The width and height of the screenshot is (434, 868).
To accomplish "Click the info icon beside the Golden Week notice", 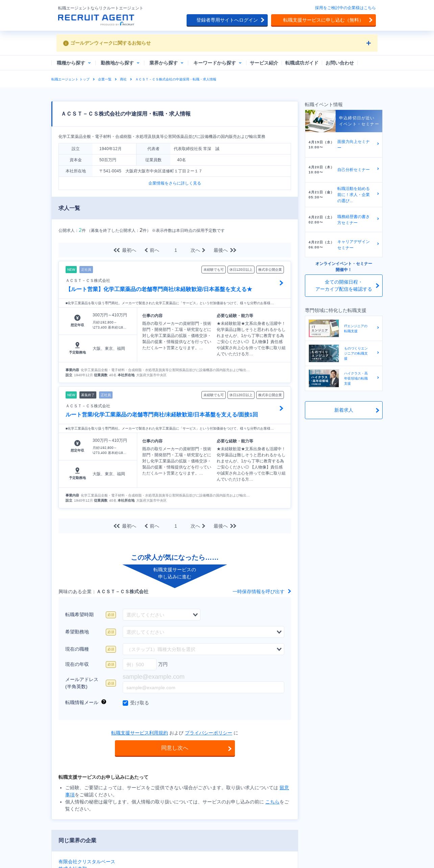I will click(66, 43).
